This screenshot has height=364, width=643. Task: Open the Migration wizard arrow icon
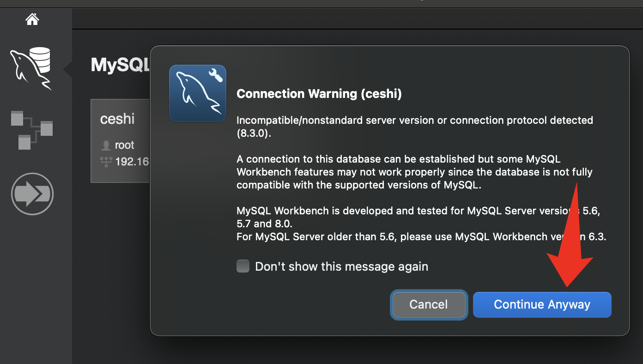(32, 194)
